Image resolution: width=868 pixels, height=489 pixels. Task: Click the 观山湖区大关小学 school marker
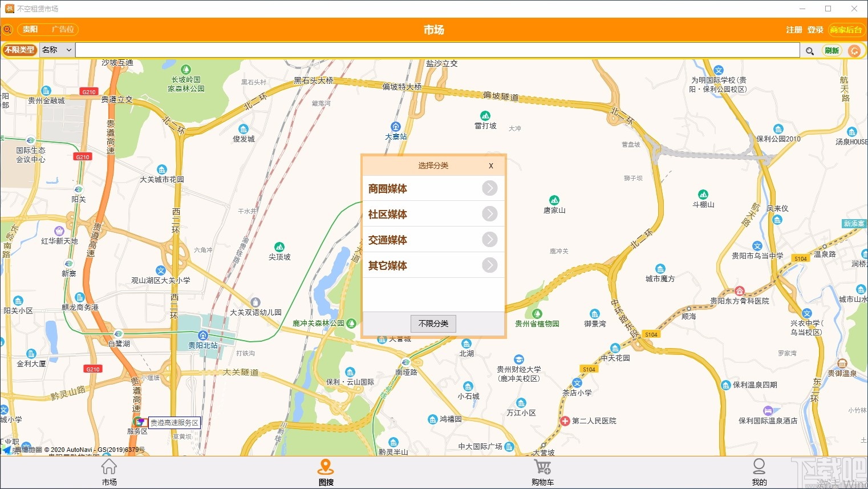161,270
